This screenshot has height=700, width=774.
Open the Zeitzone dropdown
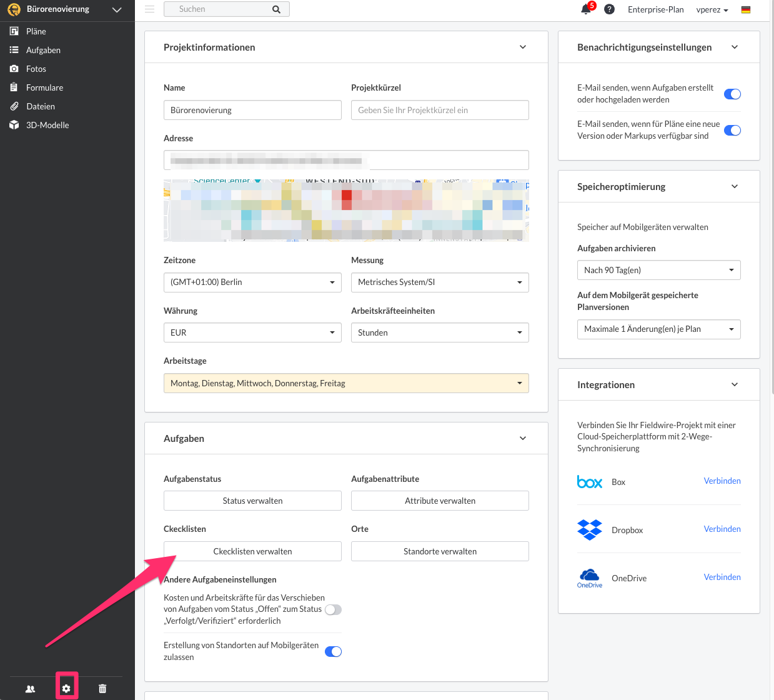click(x=252, y=282)
